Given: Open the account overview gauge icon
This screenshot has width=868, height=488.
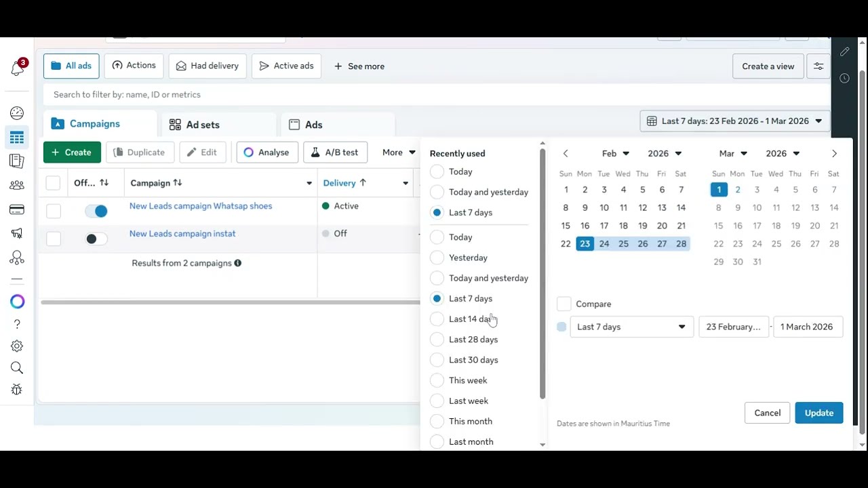Looking at the screenshot, I should coord(17,113).
